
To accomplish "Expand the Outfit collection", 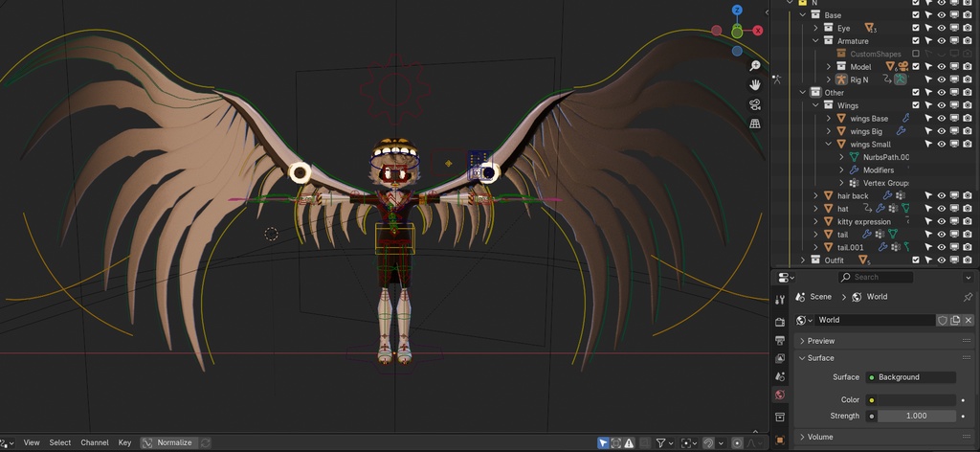I will (x=803, y=260).
